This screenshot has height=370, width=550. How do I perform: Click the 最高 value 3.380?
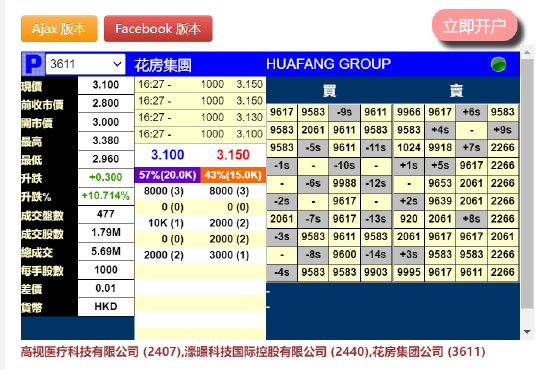tap(106, 141)
